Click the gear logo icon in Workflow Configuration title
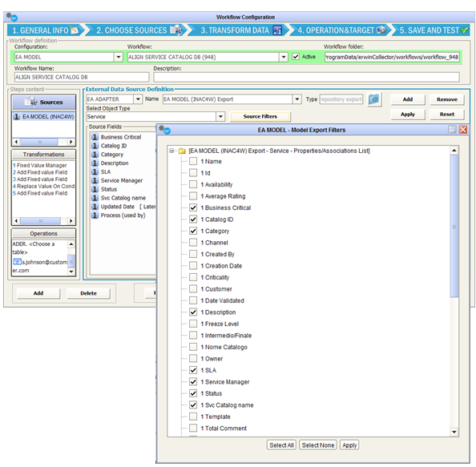This screenshot has width=476, height=467. click(x=12, y=17)
